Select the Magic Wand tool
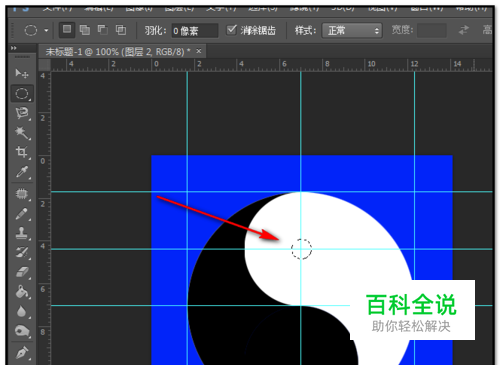This screenshot has height=365, width=500. coord(22,133)
